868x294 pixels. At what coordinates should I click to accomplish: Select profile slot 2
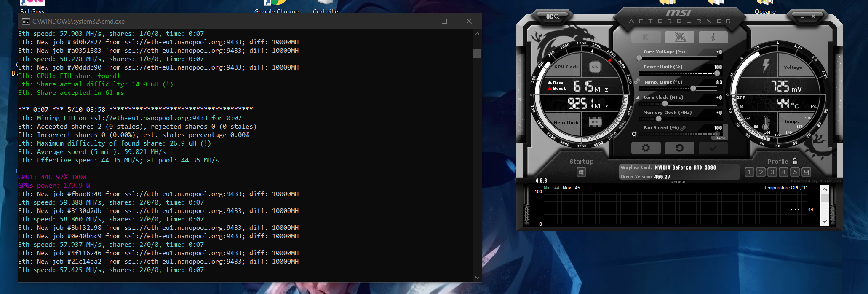tap(761, 172)
